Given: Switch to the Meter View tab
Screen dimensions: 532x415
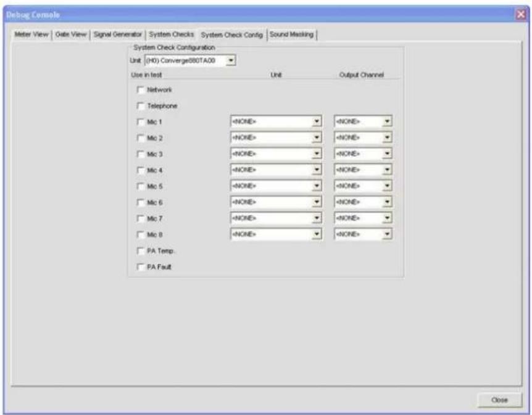Looking at the screenshot, I should coord(31,35).
